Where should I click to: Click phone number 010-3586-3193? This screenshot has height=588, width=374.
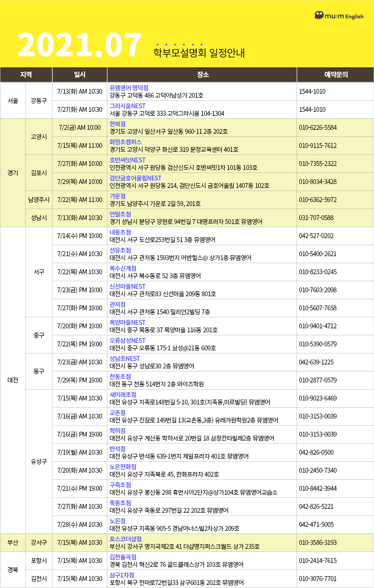tap(318, 543)
